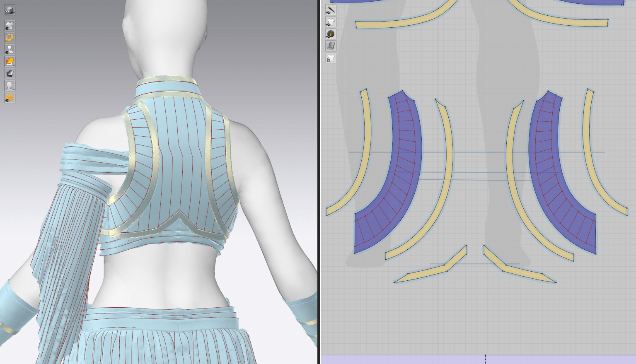Viewport: 636px width, 364px height.
Task: Show arrangement points with orange dots icon
Action: [10, 38]
